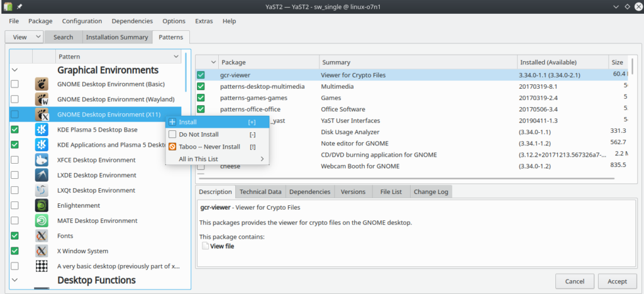Open the Configuration menu
Screen dimensions: 644x294
tap(82, 21)
